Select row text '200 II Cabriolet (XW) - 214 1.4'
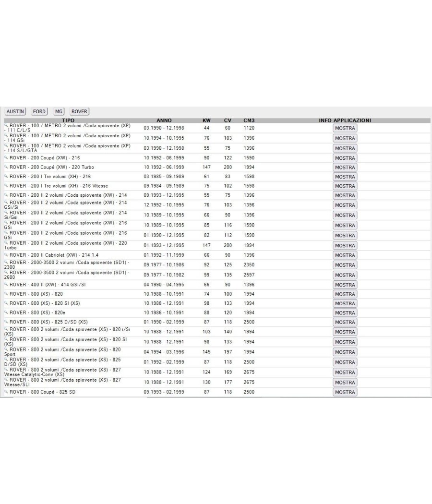This screenshot has width=432, height=504. 65,255
